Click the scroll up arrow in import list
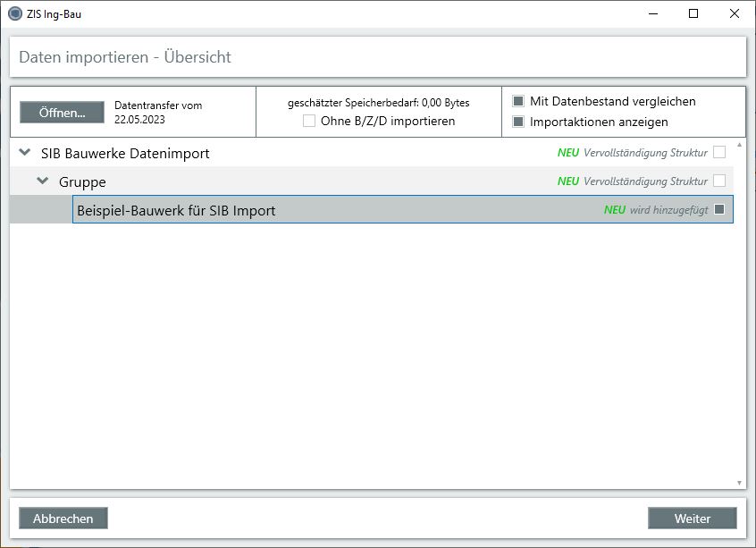Viewport: 756px width, 548px height. (739, 144)
